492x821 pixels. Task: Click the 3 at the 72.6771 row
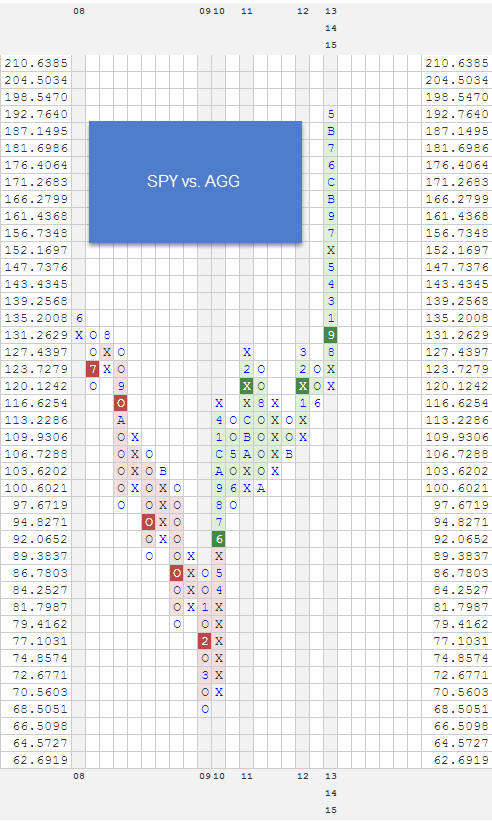(205, 675)
